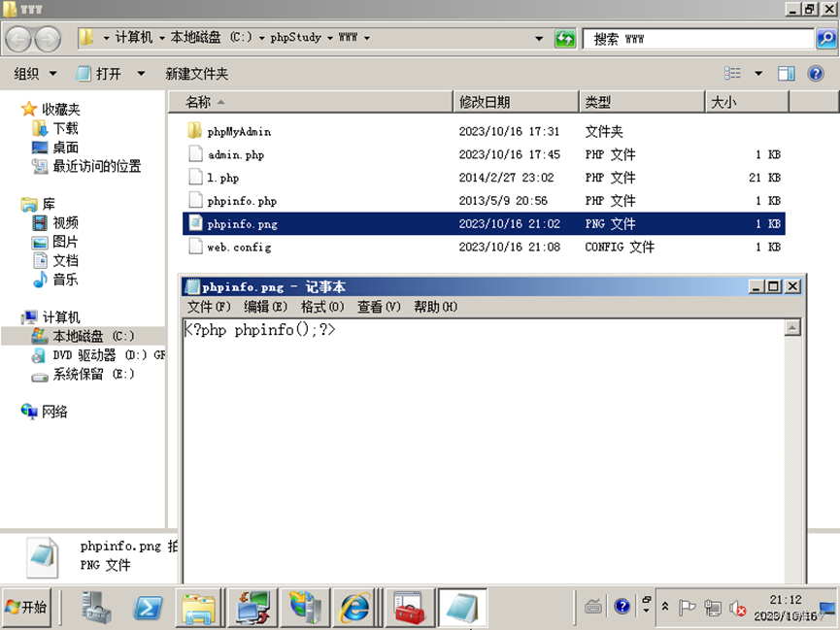Select the admin.php file icon

195,154
